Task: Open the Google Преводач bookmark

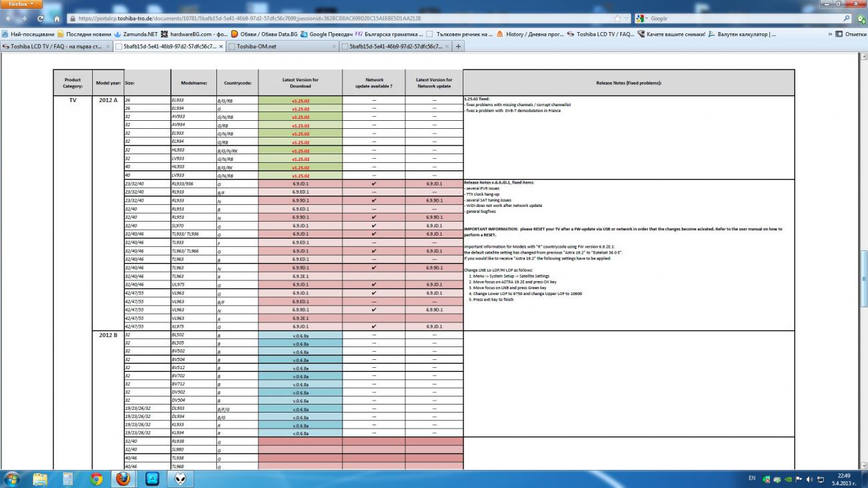Action: (327, 34)
